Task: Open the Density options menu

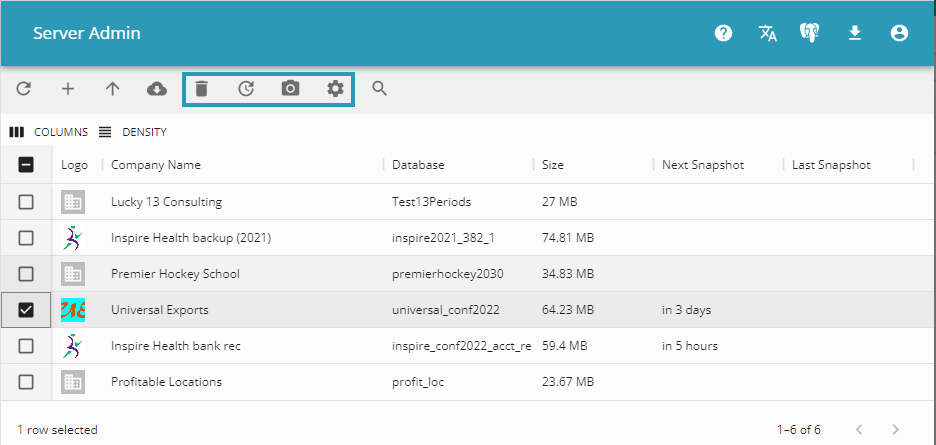Action: (133, 132)
